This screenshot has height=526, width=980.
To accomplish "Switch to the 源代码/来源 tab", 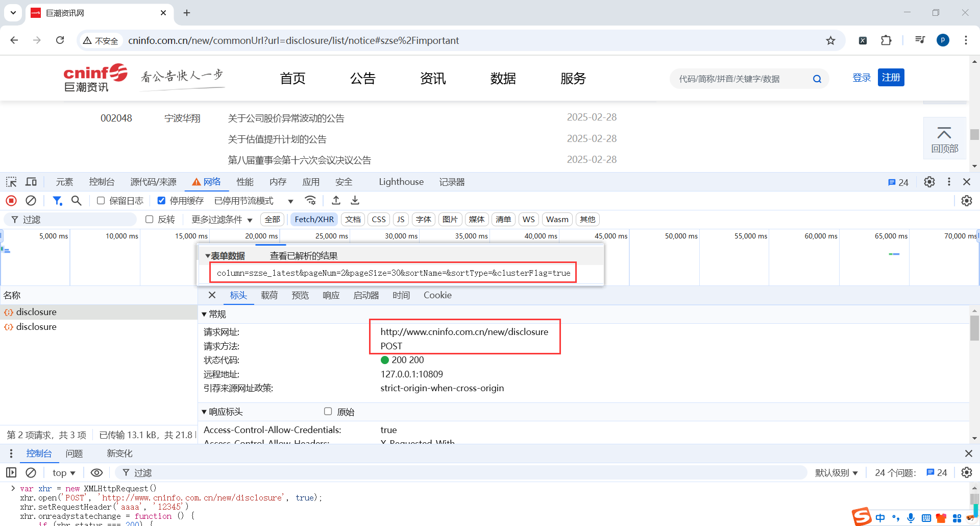I will (153, 182).
